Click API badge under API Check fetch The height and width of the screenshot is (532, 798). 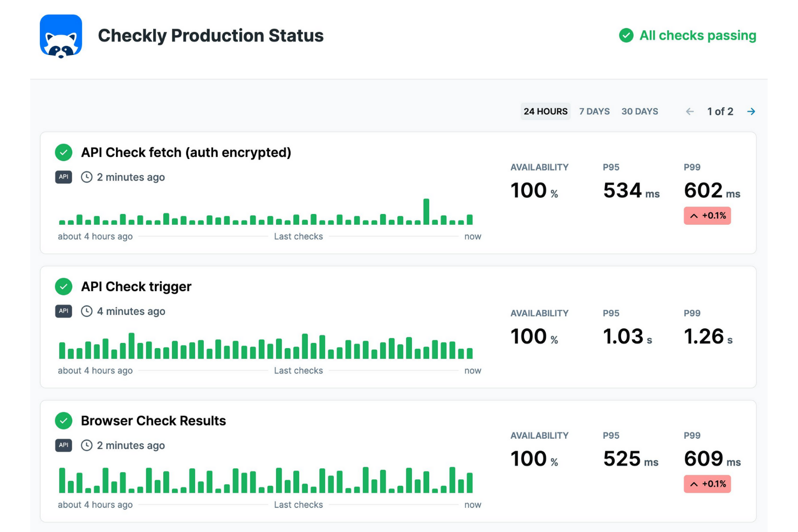coord(64,177)
